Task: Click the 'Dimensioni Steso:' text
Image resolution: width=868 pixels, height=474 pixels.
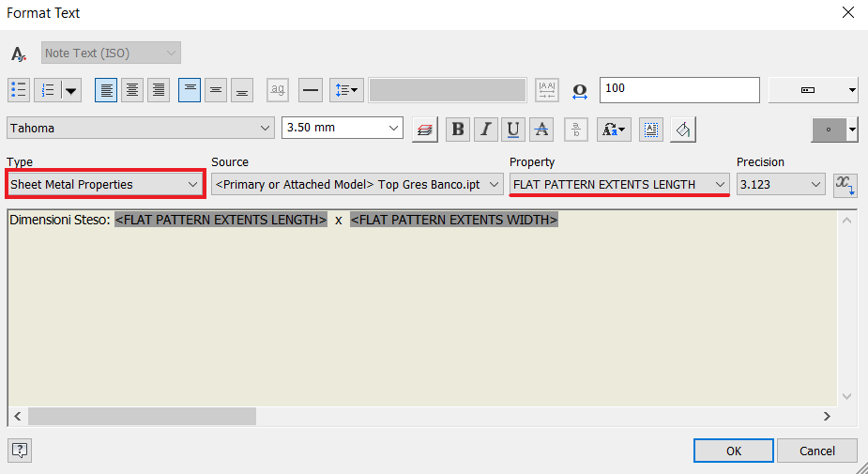Action: click(x=60, y=220)
